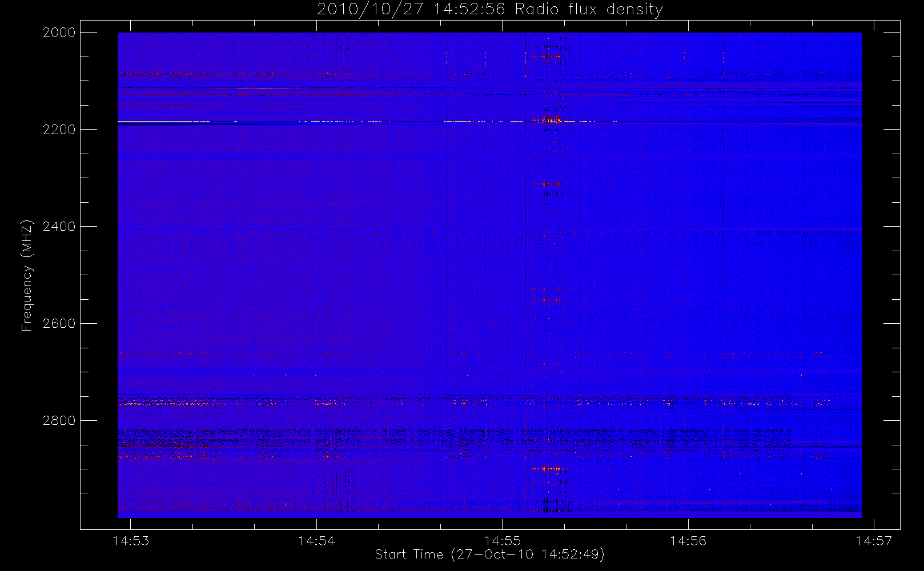Click the "Frequency (MHZ)" axis label
924x571 pixels.
pyautogui.click(x=27, y=275)
